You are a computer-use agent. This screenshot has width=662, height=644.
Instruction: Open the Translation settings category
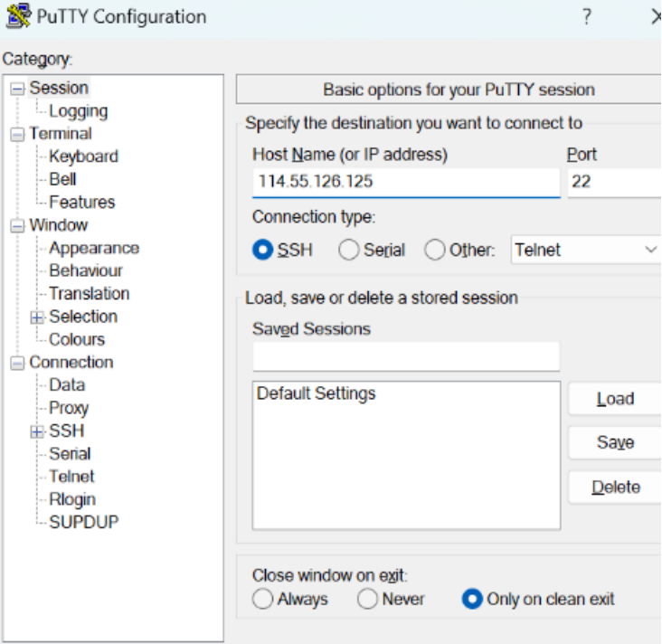pos(90,293)
